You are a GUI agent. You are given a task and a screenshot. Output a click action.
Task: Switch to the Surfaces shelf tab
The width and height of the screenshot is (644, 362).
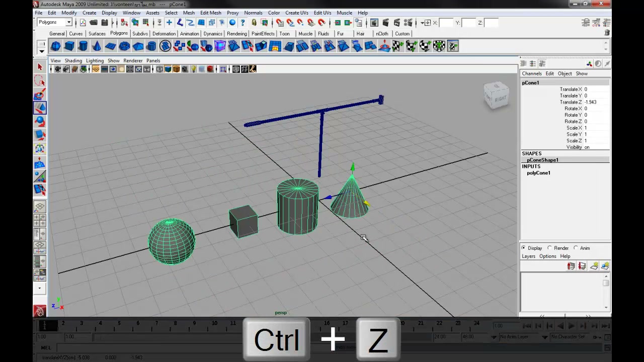pos(97,34)
